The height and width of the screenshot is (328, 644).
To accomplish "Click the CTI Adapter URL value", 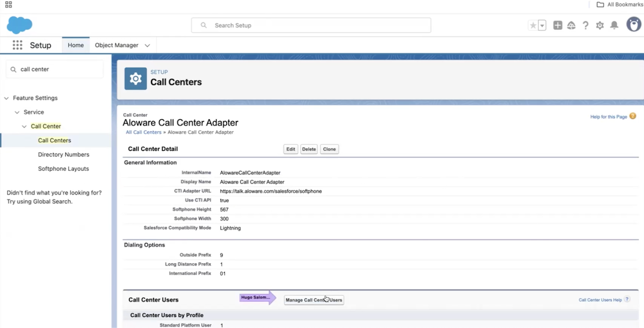I will click(x=271, y=191).
